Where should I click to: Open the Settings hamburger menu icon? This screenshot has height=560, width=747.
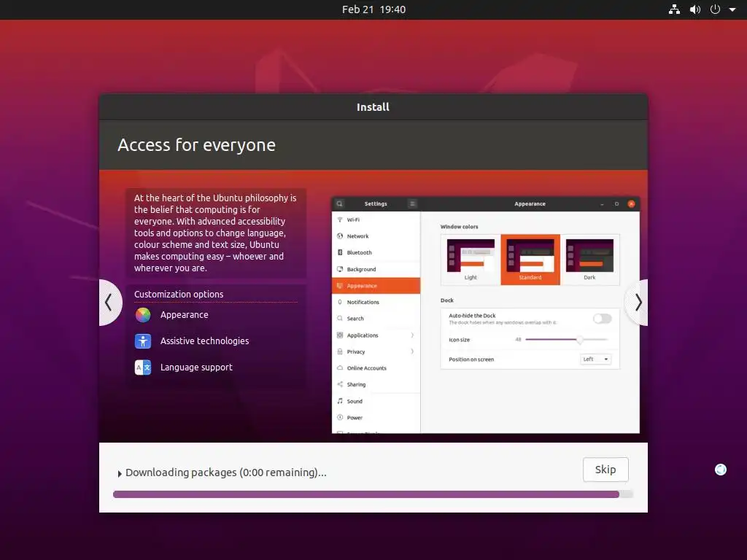pyautogui.click(x=413, y=204)
